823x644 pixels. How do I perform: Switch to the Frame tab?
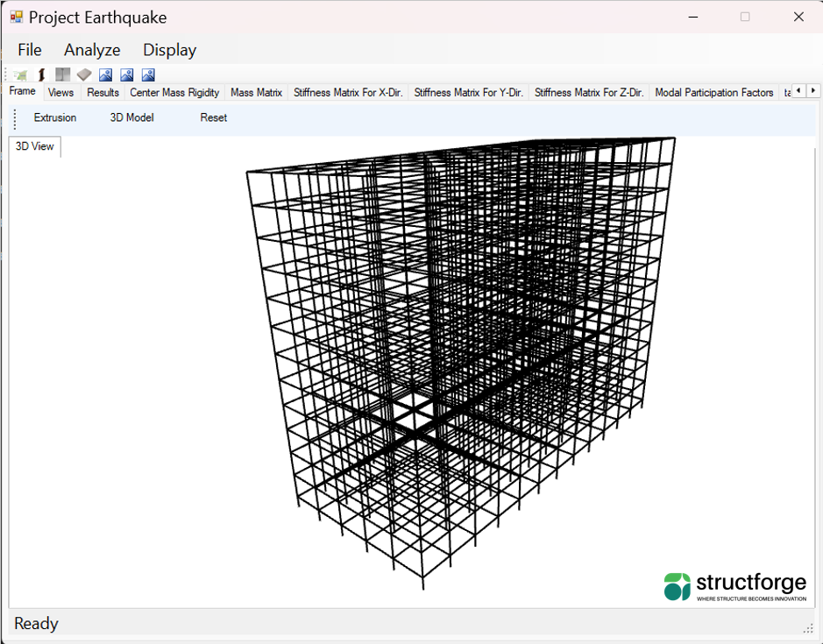(x=23, y=91)
